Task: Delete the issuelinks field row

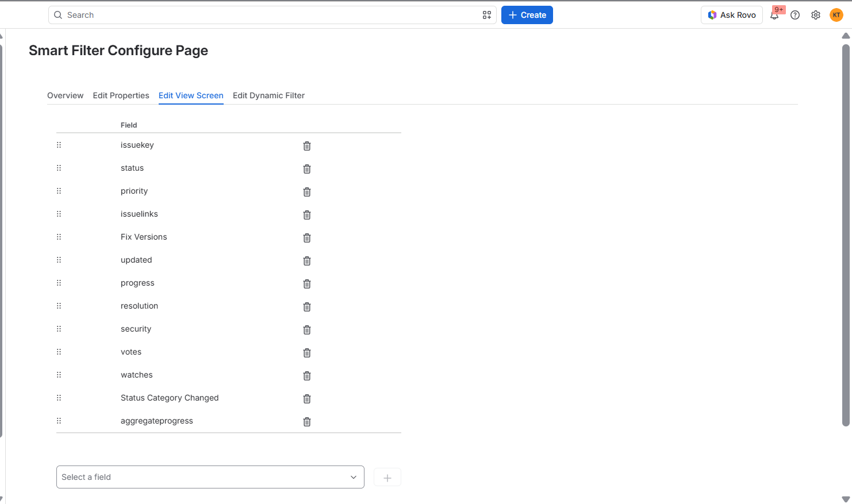Action: coord(307,215)
